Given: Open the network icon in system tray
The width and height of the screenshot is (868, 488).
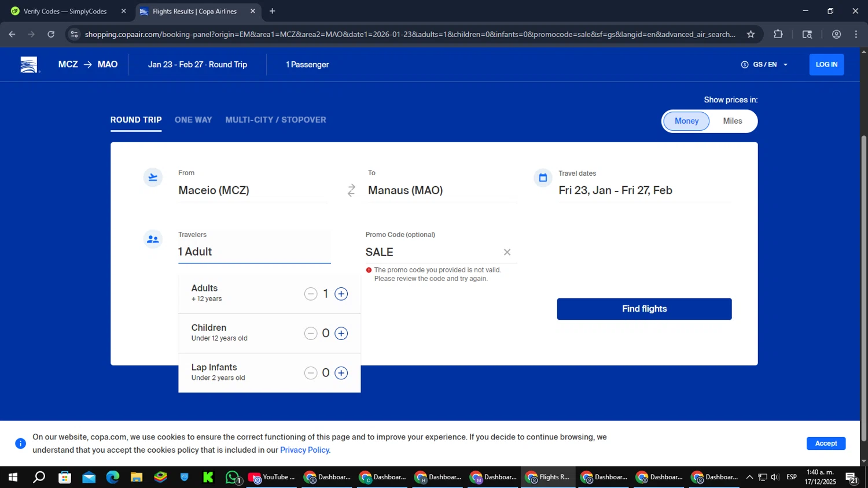Looking at the screenshot, I should pyautogui.click(x=763, y=477).
